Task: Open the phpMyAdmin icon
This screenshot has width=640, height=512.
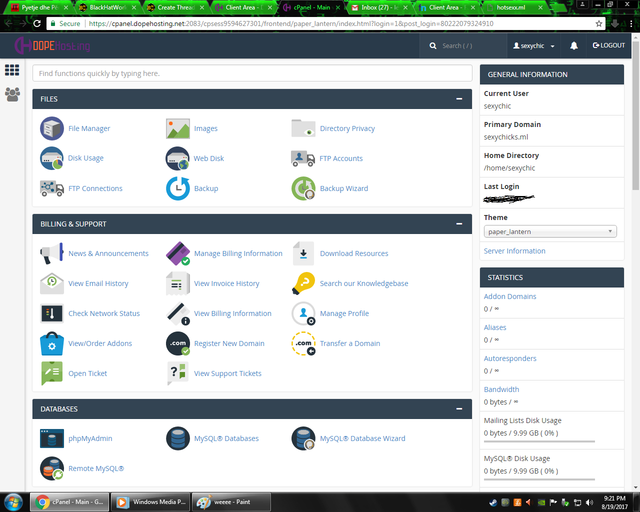Action: (x=52, y=438)
